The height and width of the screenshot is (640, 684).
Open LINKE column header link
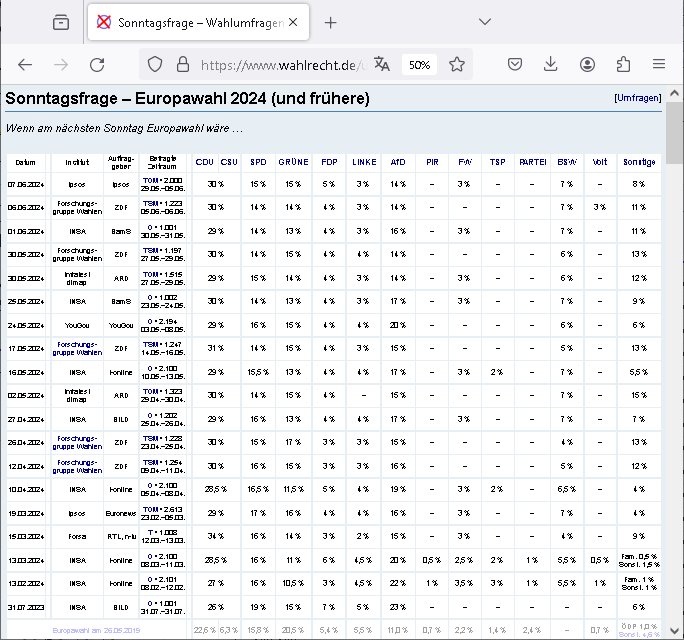(364, 162)
